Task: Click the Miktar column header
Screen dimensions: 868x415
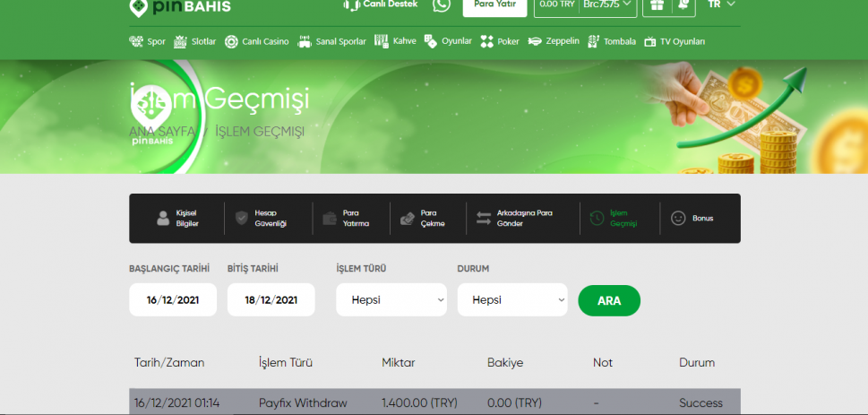Action: (x=398, y=362)
